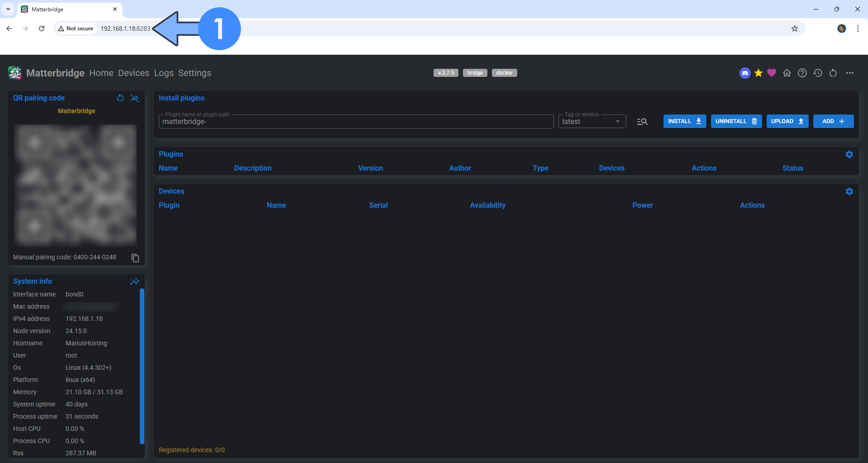Open the plugin search filter

(642, 121)
